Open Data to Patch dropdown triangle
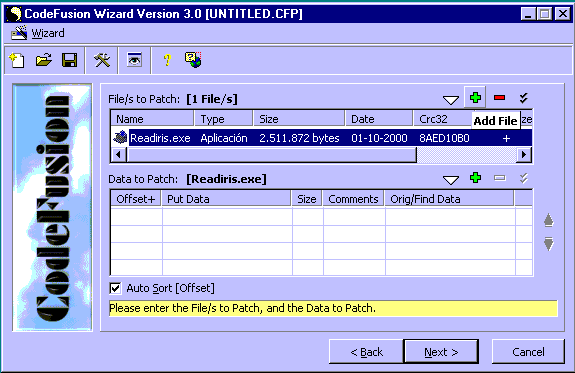Image resolution: width=575 pixels, height=373 pixels. click(x=451, y=180)
